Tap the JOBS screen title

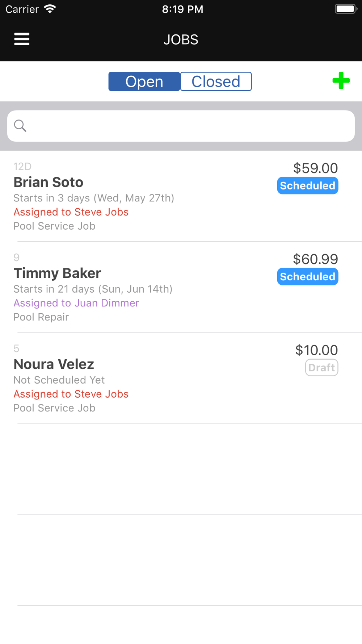[181, 39]
